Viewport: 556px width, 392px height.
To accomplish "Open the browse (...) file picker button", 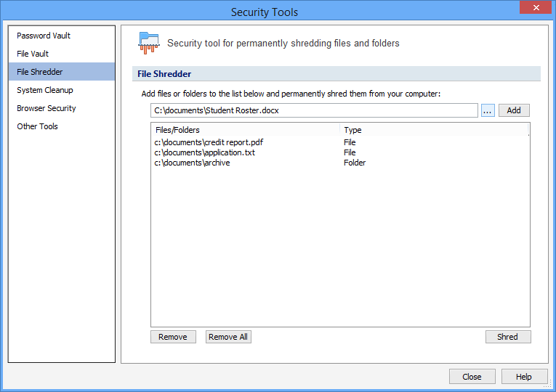I will (x=488, y=110).
